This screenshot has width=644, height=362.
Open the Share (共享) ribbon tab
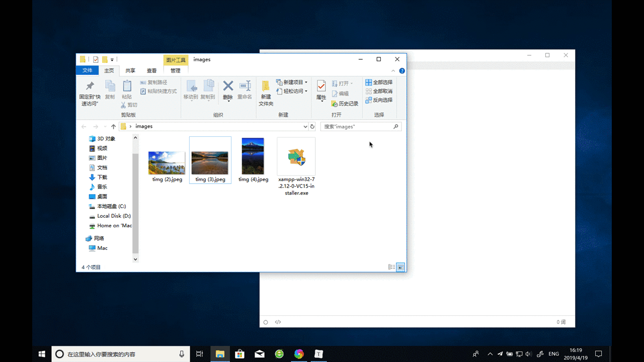point(130,70)
